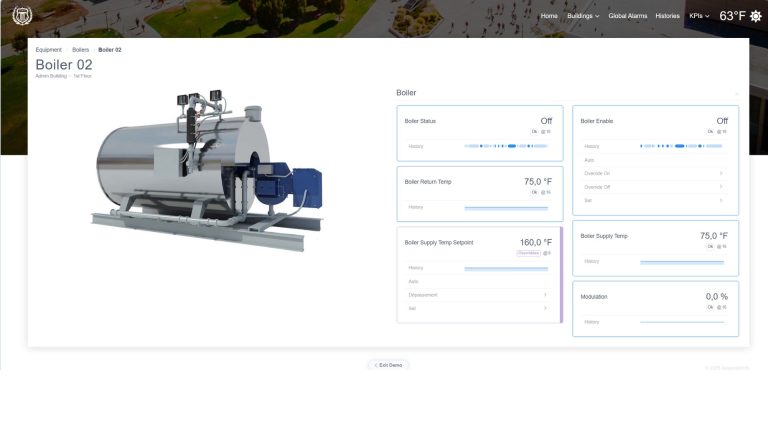Click Boiler Status history sparkline
The width and height of the screenshot is (768, 432).
pos(506,146)
